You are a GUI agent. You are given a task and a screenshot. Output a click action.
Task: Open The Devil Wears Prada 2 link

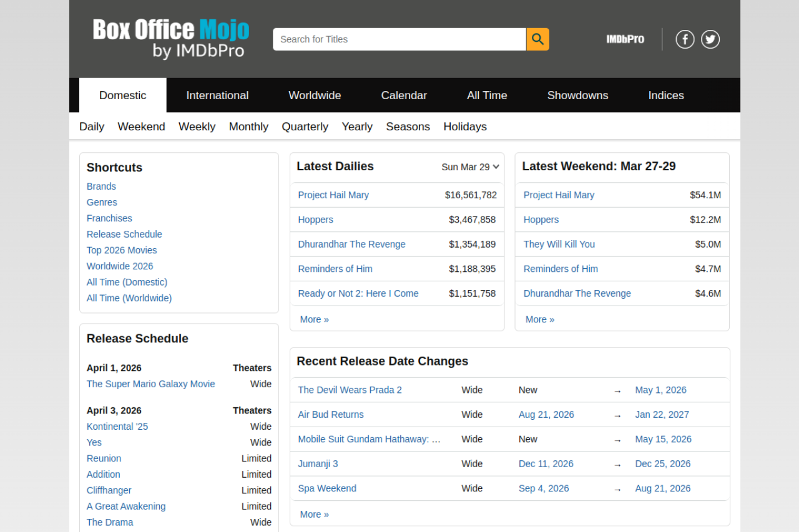tap(350, 390)
